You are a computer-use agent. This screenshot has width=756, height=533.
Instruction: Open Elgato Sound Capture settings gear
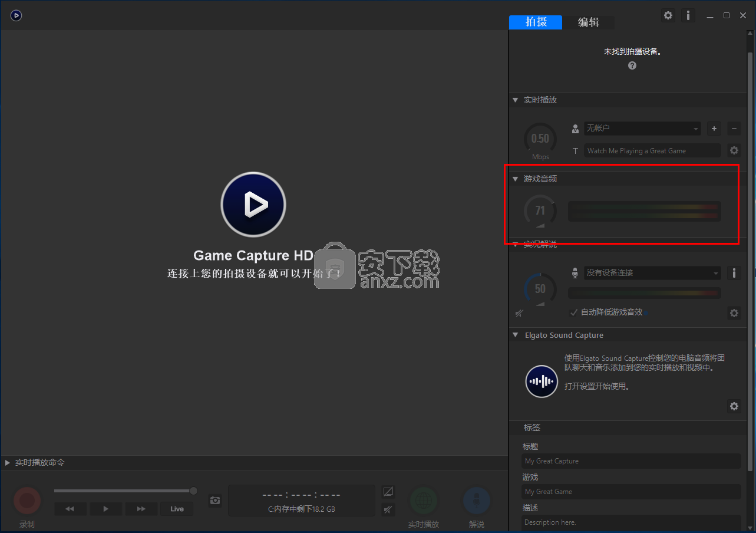pyautogui.click(x=734, y=406)
